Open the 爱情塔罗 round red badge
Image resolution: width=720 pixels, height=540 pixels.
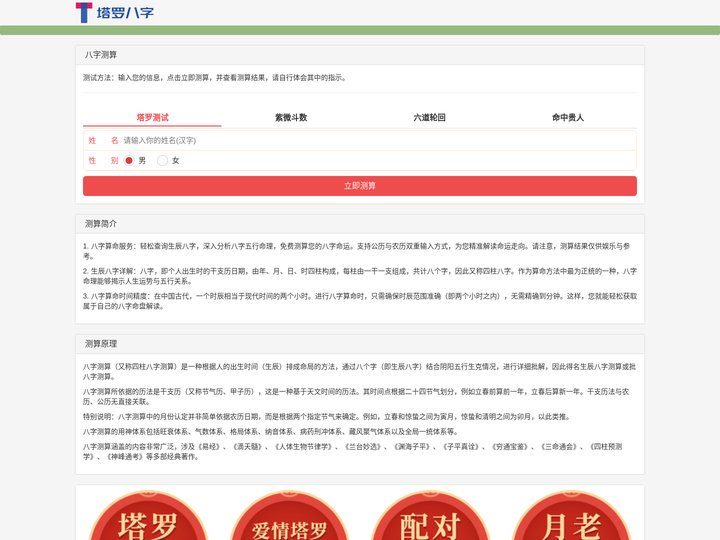(x=289, y=516)
